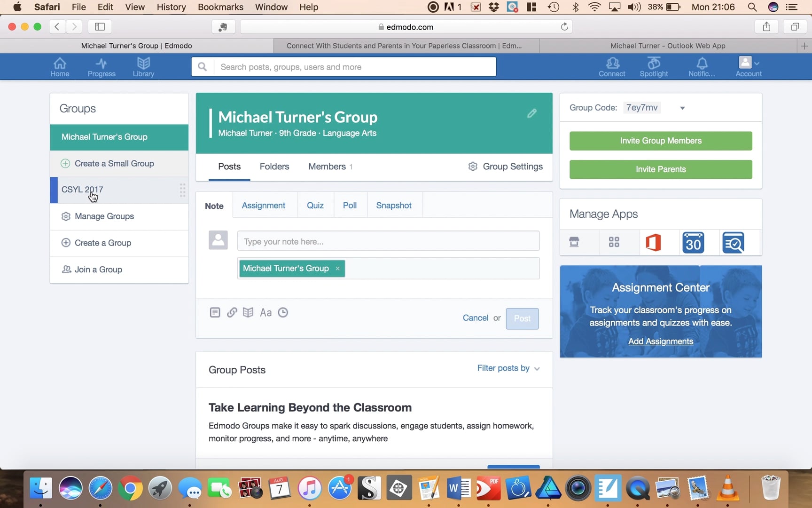812x508 pixels.
Task: Open the Safari Bookmarks menu
Action: 220,7
